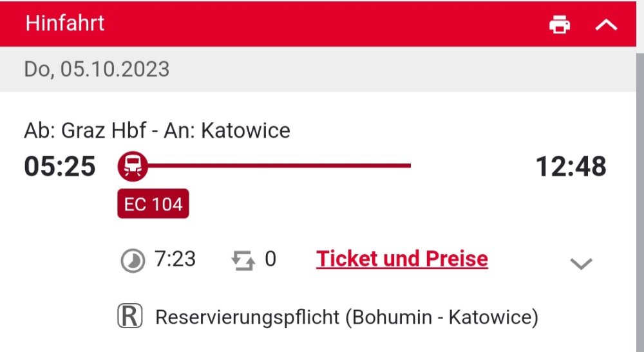Click the Hinfahrt header title

(x=65, y=24)
